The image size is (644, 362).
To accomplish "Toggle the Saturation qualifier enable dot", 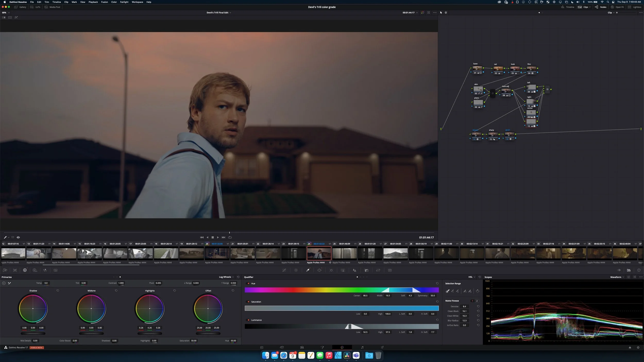I will pos(248,302).
